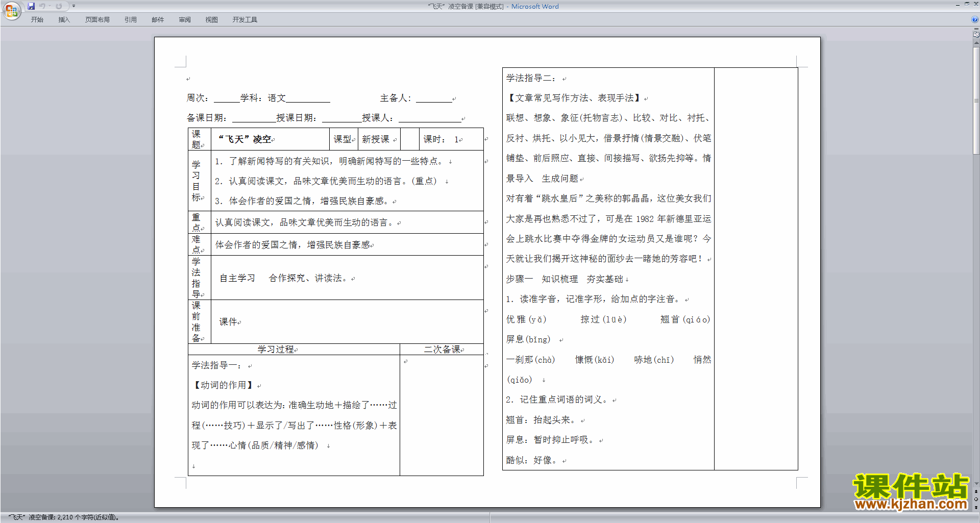980x523 pixels.
Task: Click the split-window handle above scrollbar
Action: (976, 30)
